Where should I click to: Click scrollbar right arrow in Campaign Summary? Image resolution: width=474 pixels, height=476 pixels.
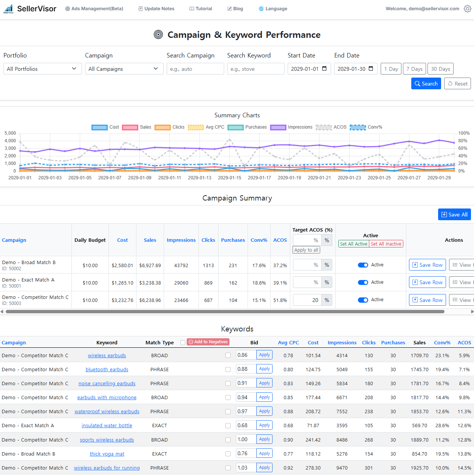pos(472,312)
